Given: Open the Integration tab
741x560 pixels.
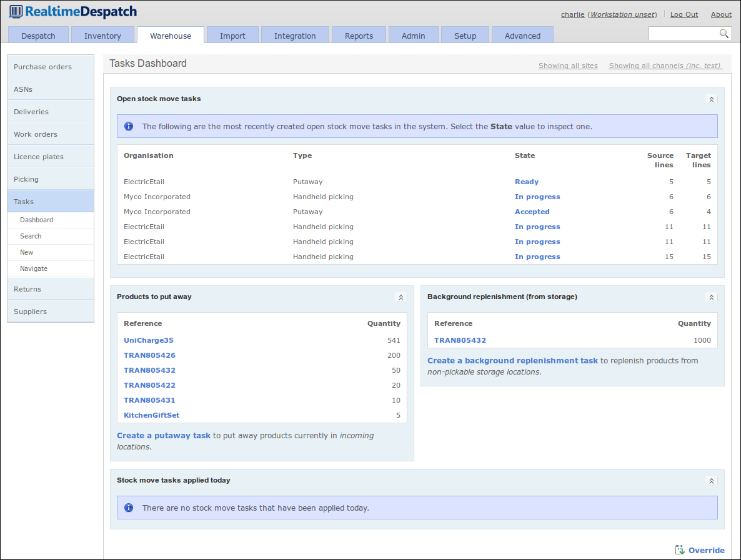Looking at the screenshot, I should click(x=295, y=36).
